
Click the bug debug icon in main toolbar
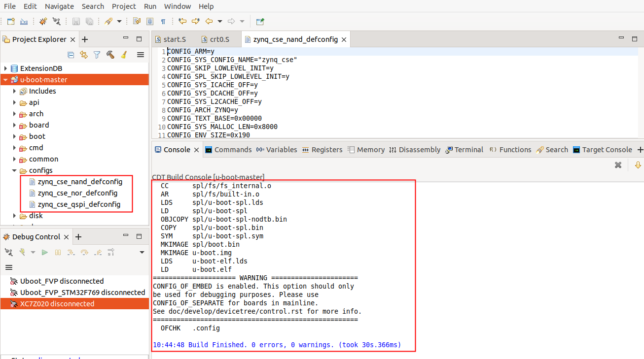click(43, 21)
